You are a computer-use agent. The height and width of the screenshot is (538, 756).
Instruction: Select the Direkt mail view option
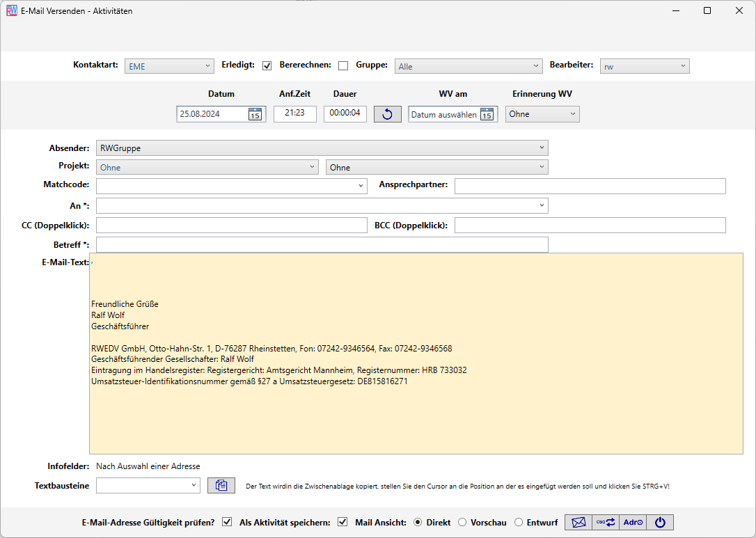pyautogui.click(x=418, y=522)
